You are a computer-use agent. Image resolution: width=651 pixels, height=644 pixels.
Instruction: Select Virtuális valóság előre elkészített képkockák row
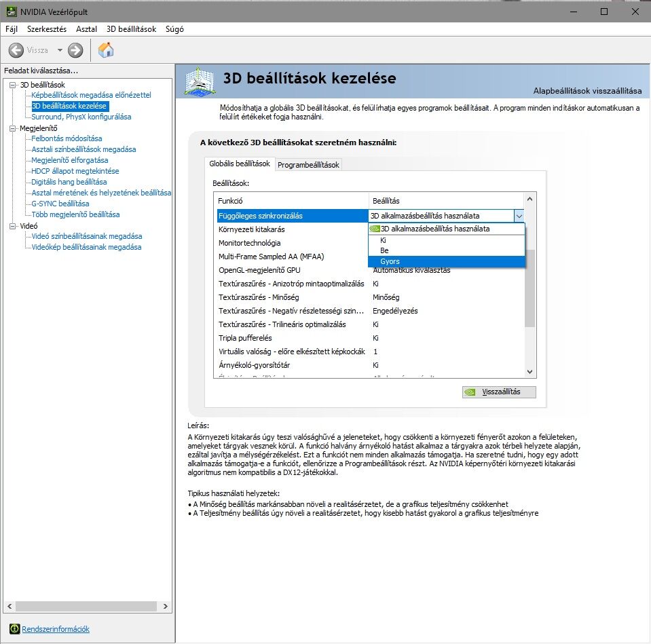click(x=371, y=352)
